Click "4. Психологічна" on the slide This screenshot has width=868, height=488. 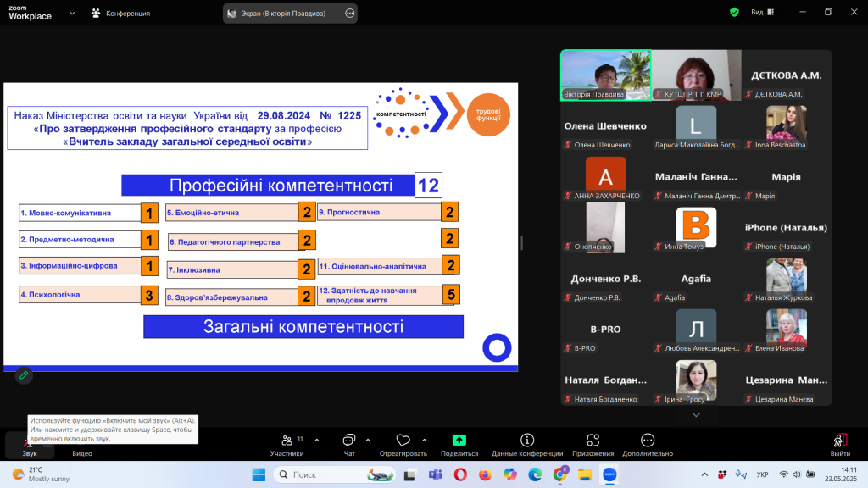[x=80, y=295]
